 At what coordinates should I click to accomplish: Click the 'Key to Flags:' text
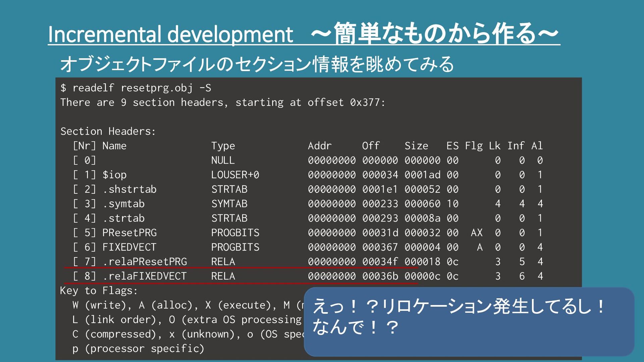[99, 291]
